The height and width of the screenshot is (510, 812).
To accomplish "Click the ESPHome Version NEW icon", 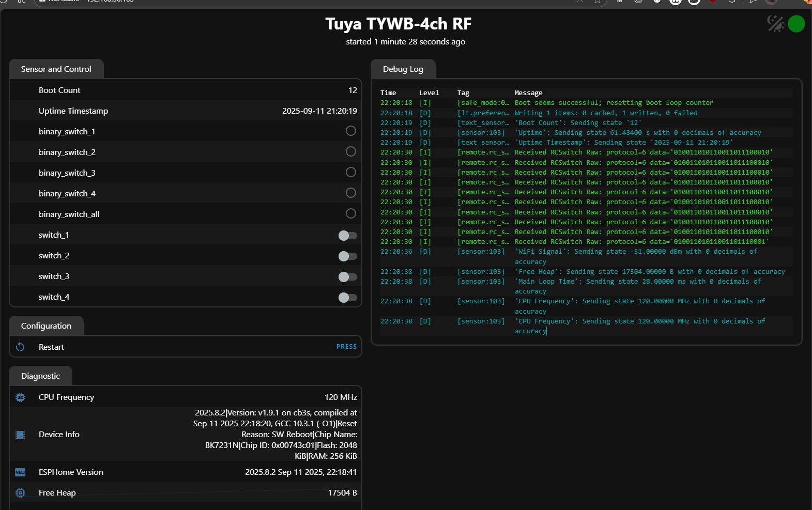I will click(x=20, y=472).
